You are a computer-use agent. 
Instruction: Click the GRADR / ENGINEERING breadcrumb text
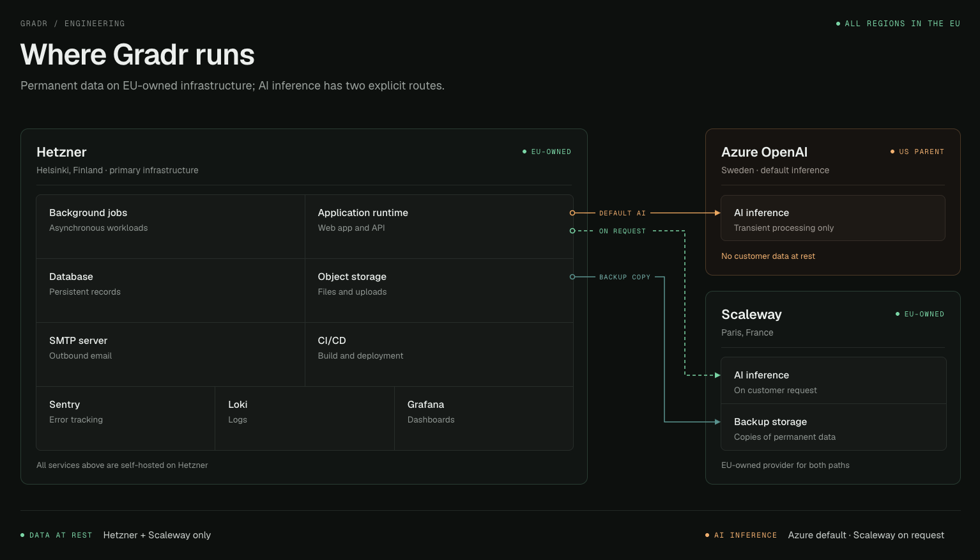click(x=73, y=24)
